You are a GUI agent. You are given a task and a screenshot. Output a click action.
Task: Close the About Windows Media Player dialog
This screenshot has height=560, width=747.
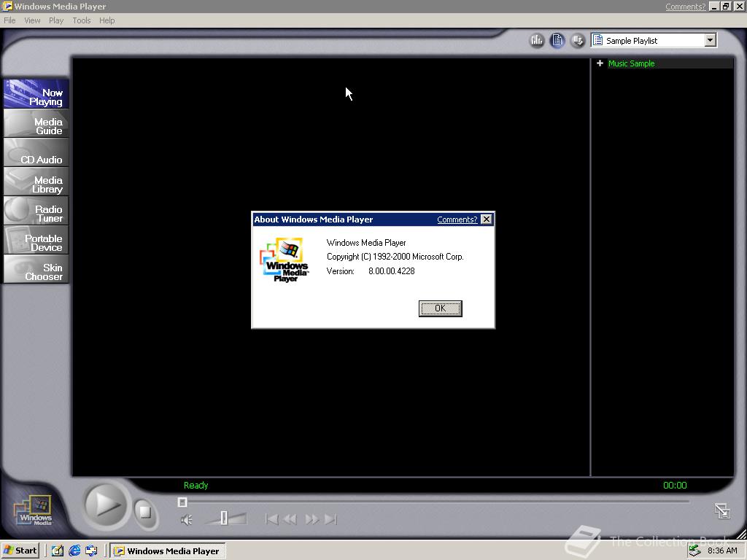[486, 219]
